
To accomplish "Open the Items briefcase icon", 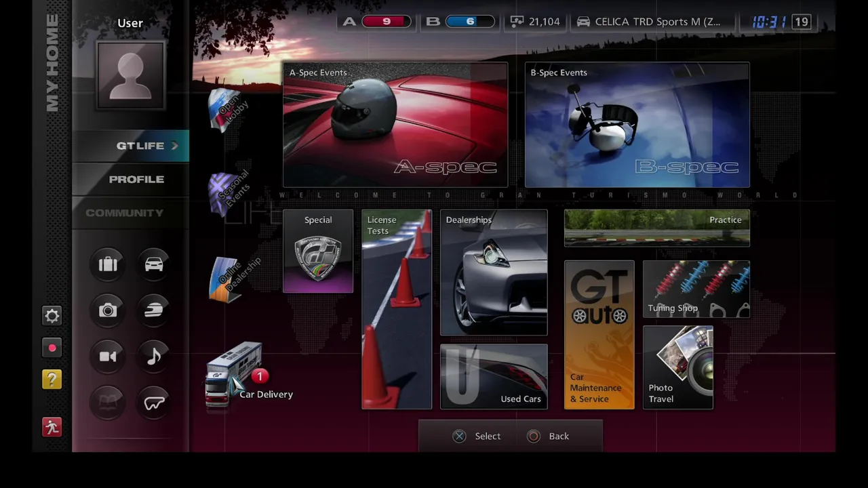I will (x=108, y=264).
